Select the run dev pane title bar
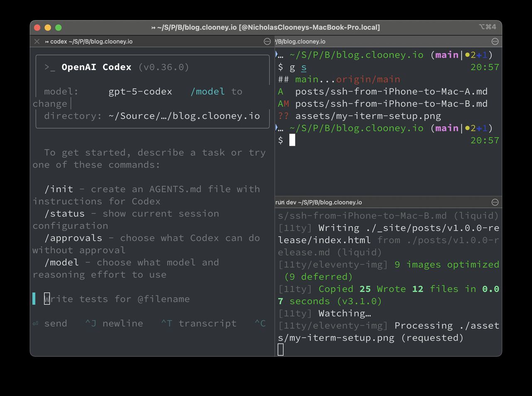The image size is (532, 396). (x=388, y=202)
